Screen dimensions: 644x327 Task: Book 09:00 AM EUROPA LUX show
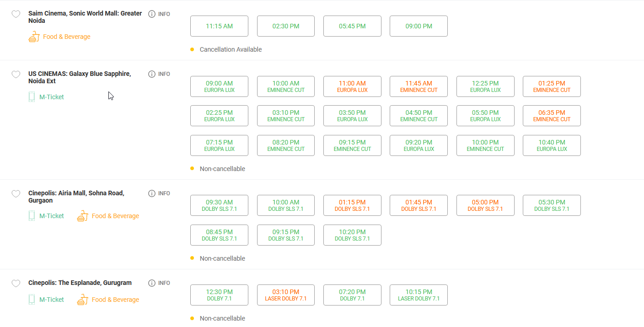pos(219,86)
